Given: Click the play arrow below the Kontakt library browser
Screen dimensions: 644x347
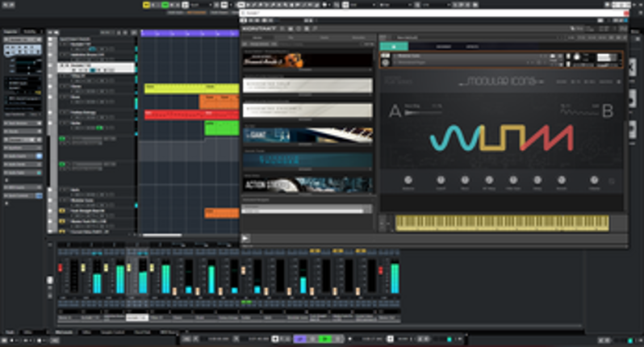Looking at the screenshot, I should tap(245, 238).
